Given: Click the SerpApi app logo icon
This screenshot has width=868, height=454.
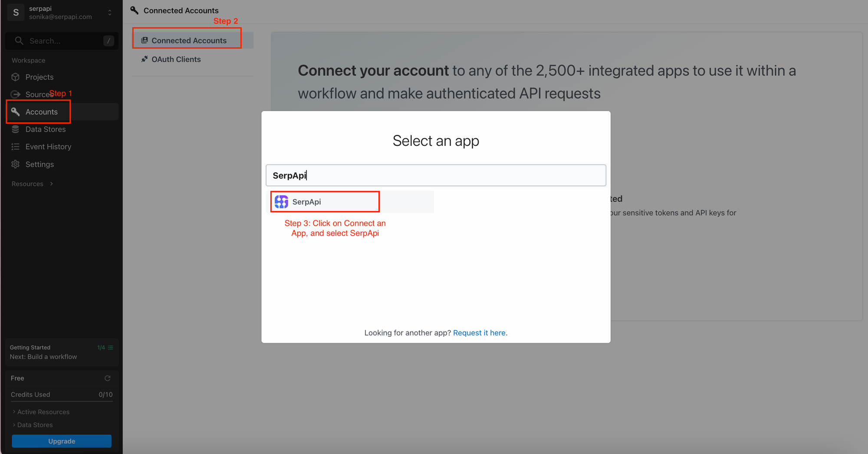Looking at the screenshot, I should (x=281, y=202).
